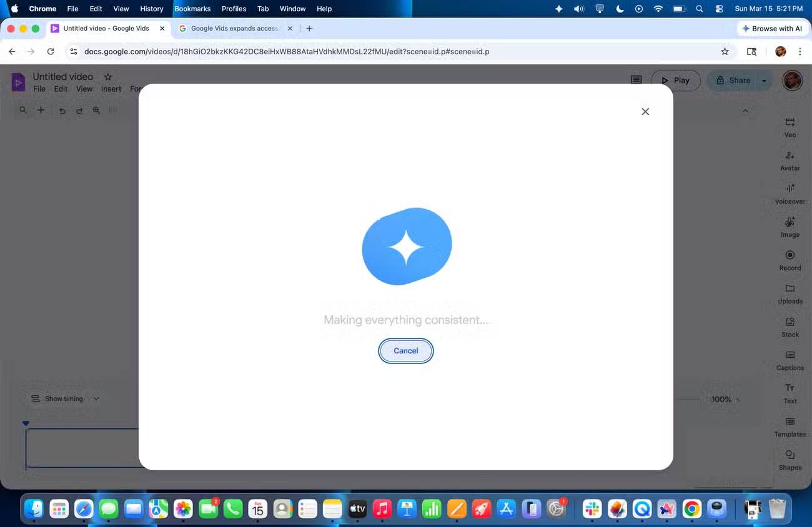Image resolution: width=812 pixels, height=527 pixels.
Task: Open the Share dropdown arrow
Action: click(x=764, y=80)
